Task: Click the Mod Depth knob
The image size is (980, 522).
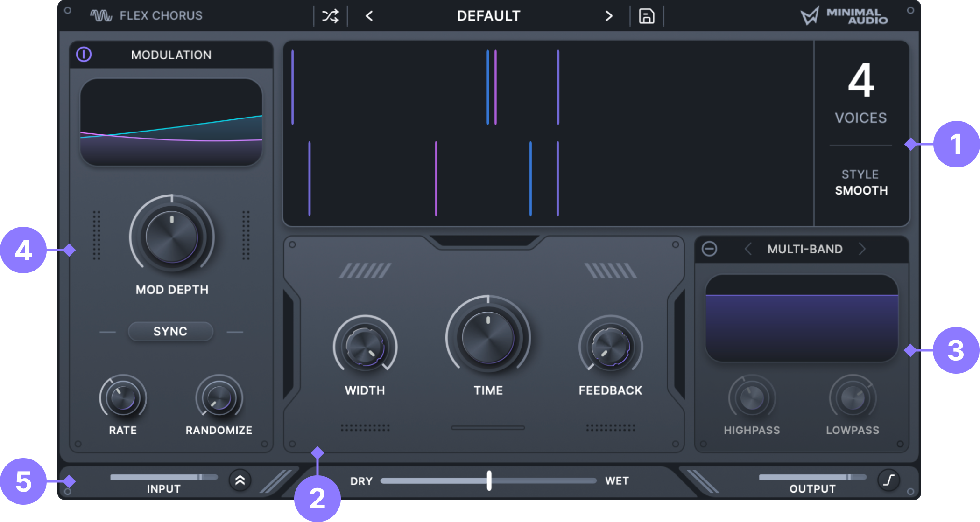Action: tap(172, 237)
